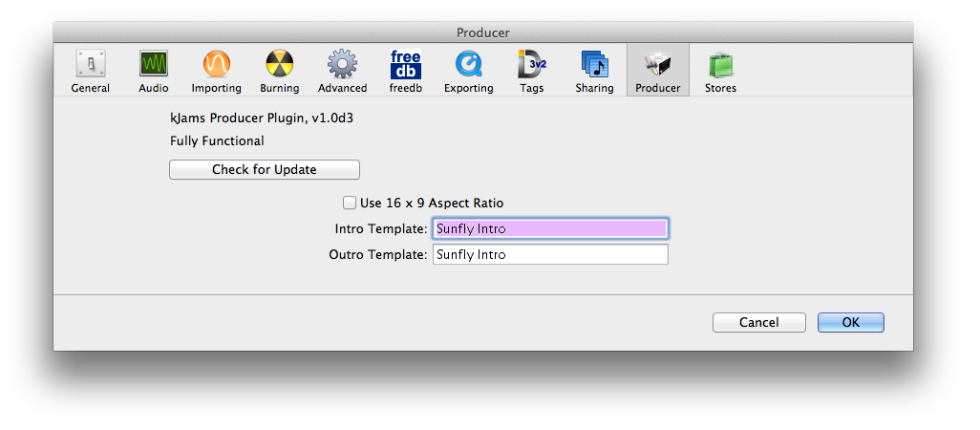
Task: Switch to Exporting preferences
Action: (469, 72)
